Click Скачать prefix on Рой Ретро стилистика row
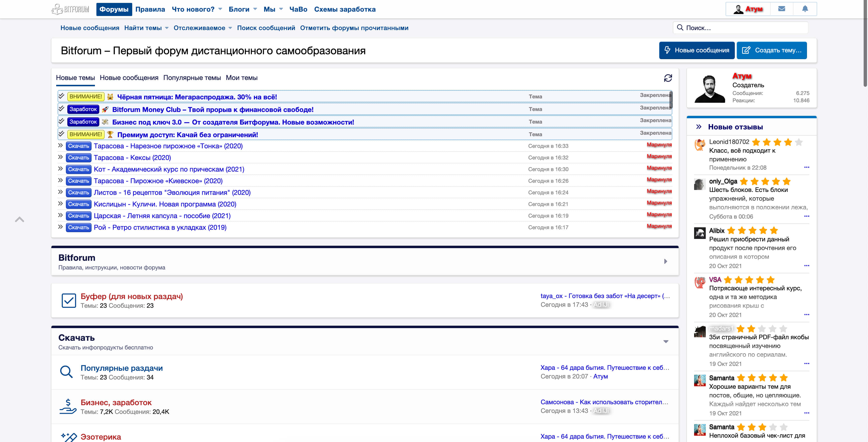868x442 pixels. (x=78, y=227)
